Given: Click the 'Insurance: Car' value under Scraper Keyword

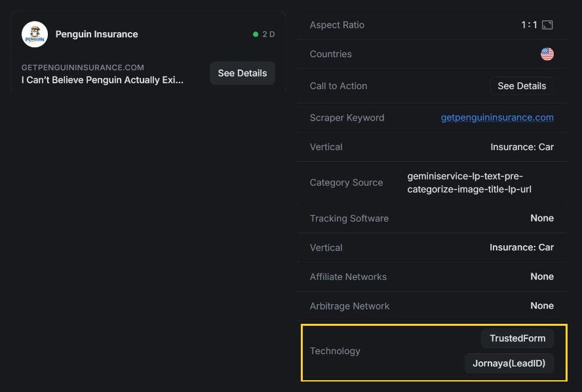Looking at the screenshot, I should [x=522, y=147].
